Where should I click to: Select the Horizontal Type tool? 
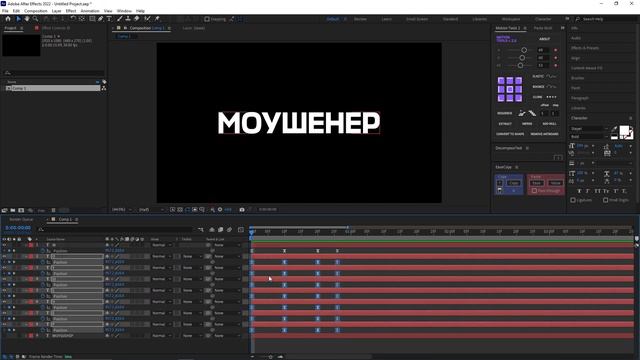[x=109, y=19]
